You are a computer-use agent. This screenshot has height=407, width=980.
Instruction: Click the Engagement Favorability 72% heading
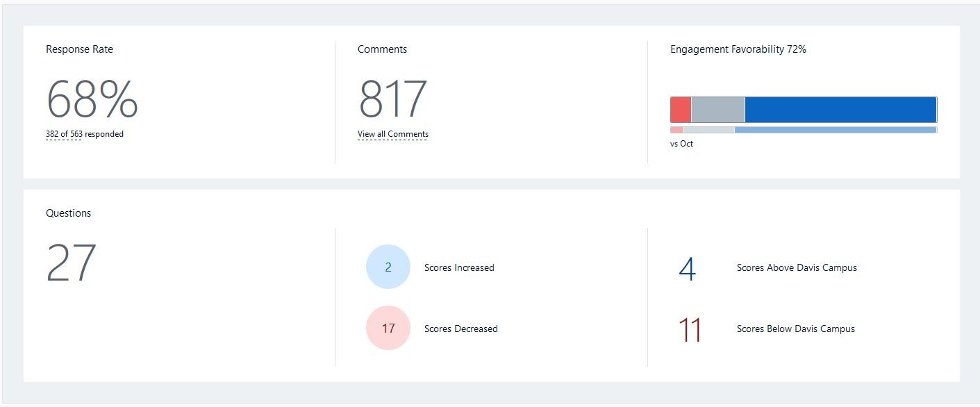click(x=738, y=49)
